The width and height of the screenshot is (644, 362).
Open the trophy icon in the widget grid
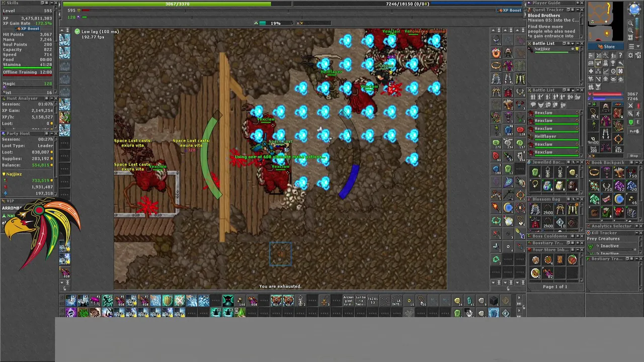[x=613, y=63]
